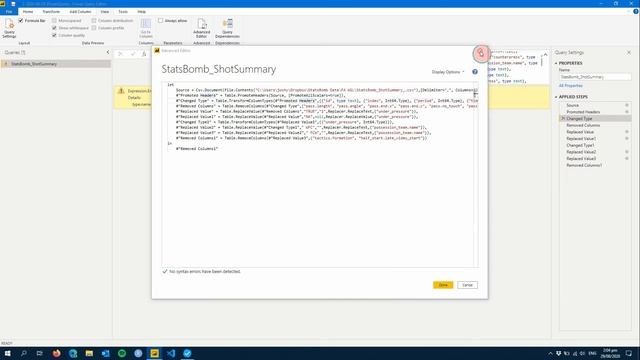Switch to the Add Column ribbon tab
This screenshot has width=640, height=360.
pos(80,12)
